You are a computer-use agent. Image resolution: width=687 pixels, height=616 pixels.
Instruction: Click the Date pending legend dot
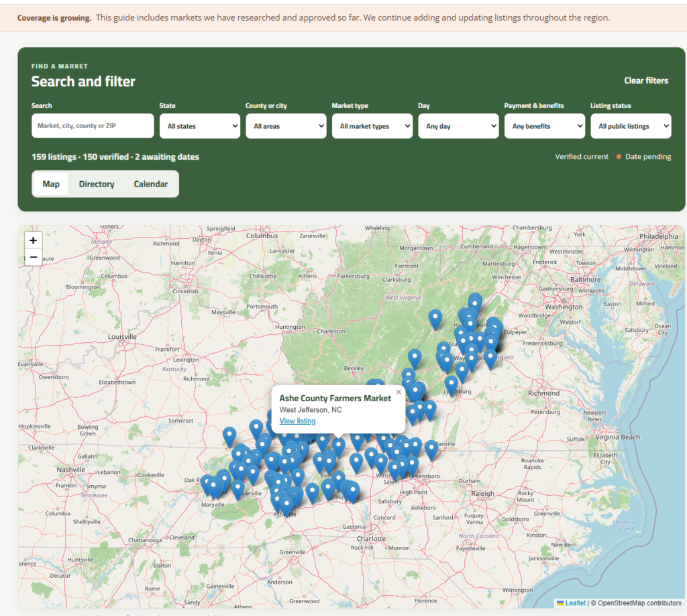pyautogui.click(x=619, y=156)
